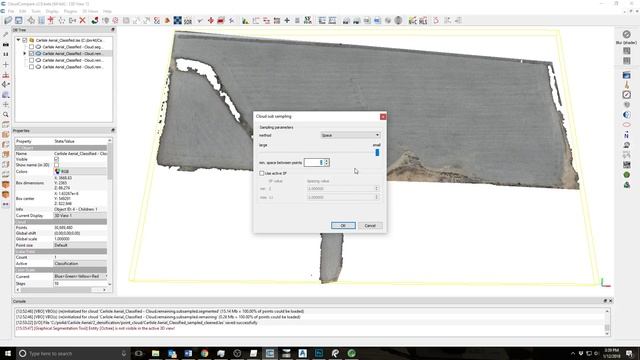Click the Steps value field in Properties

click(x=80, y=283)
